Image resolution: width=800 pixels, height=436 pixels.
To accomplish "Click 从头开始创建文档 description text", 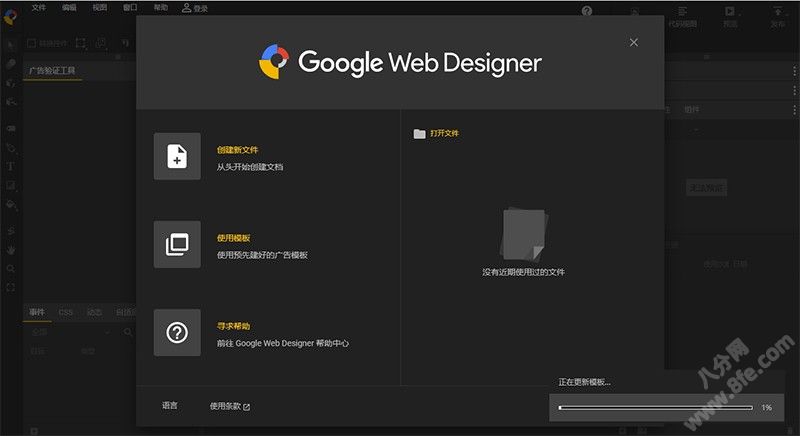I will (x=250, y=167).
